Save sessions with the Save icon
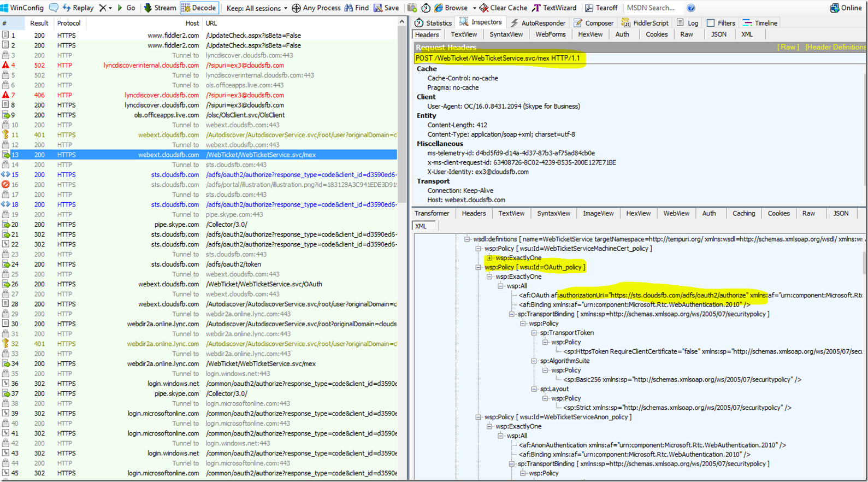 pyautogui.click(x=386, y=8)
